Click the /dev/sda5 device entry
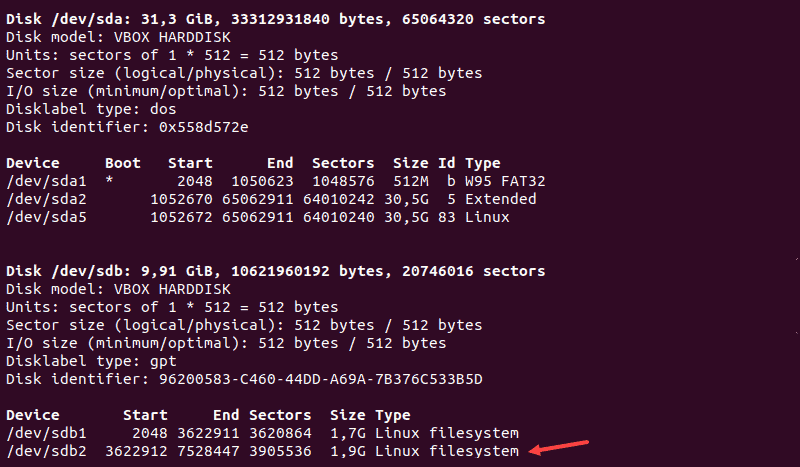The height and width of the screenshot is (467, 800). tap(46, 217)
